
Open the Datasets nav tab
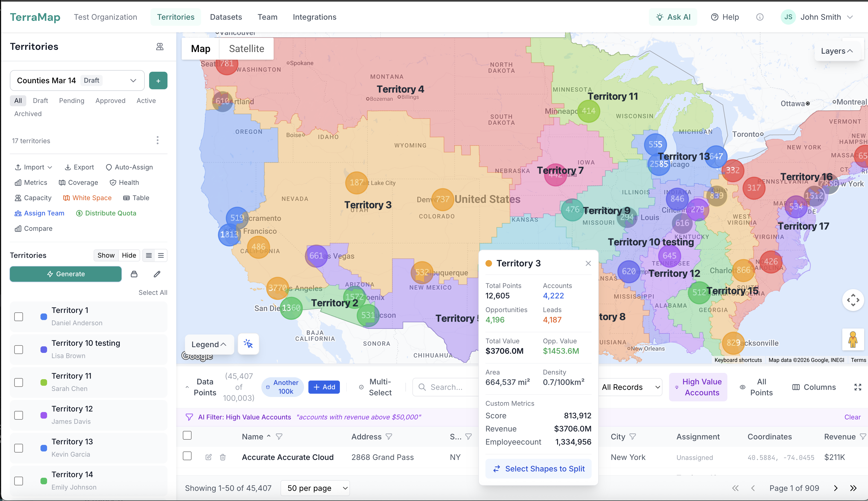click(226, 17)
